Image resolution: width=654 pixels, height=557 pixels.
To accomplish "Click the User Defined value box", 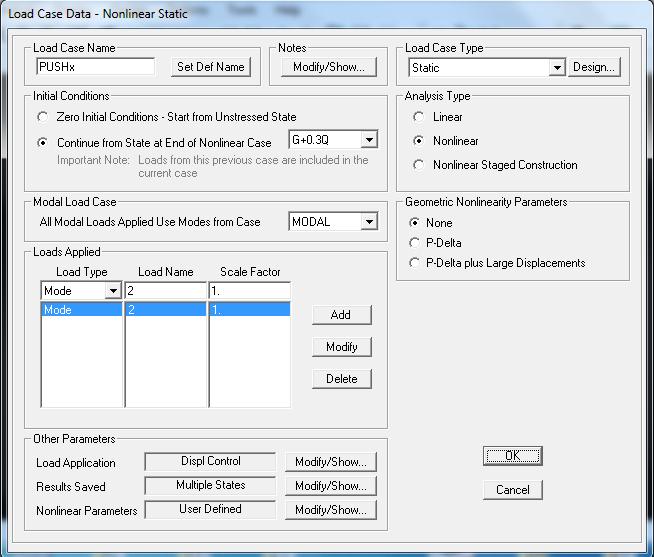I will click(210, 509).
